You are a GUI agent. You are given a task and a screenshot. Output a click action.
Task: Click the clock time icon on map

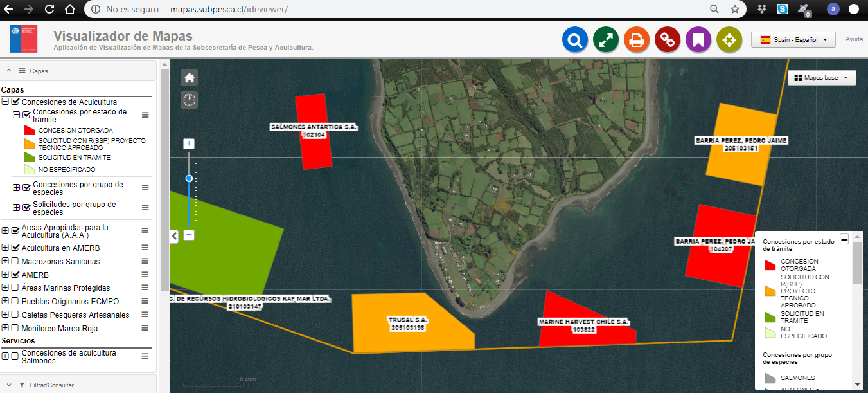pos(189,100)
